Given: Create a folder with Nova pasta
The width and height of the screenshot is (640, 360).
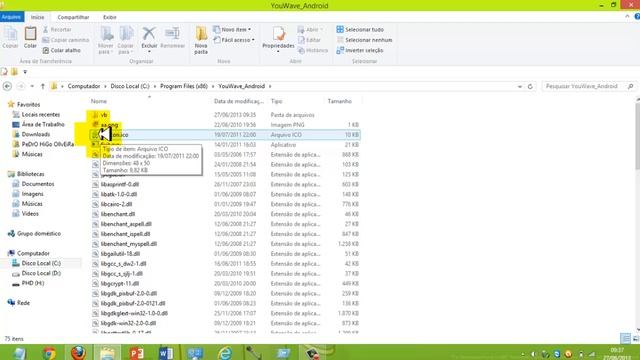Looking at the screenshot, I should pos(201,40).
